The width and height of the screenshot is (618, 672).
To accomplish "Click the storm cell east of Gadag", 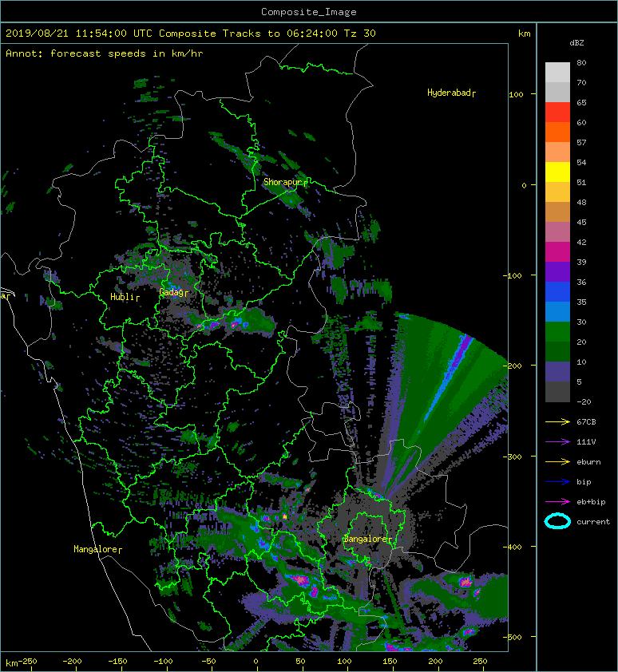I will point(234,323).
